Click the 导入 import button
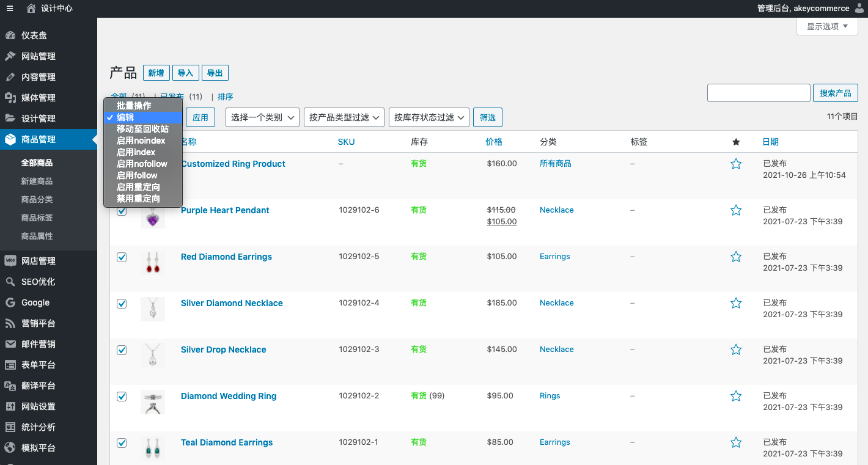868x465 pixels. (x=185, y=73)
